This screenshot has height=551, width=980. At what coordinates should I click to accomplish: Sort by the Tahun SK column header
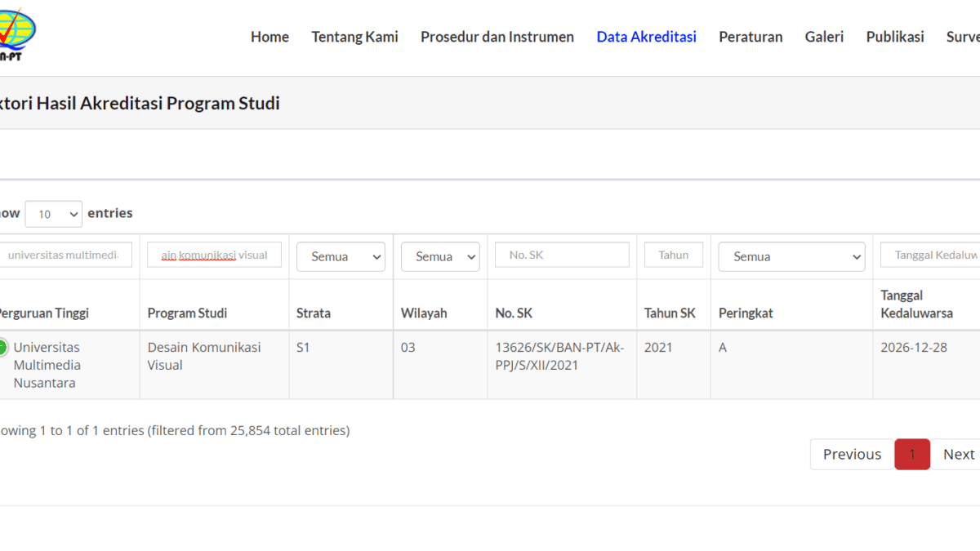click(670, 313)
